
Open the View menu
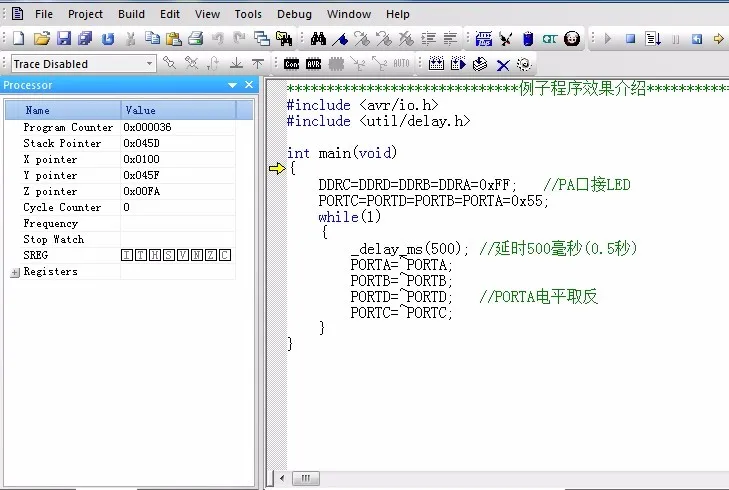(207, 14)
